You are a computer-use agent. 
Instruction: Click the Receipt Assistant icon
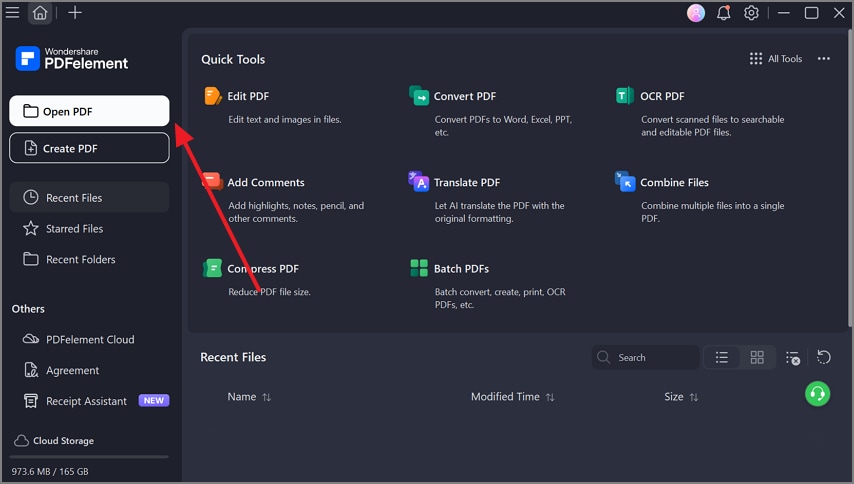pos(31,401)
